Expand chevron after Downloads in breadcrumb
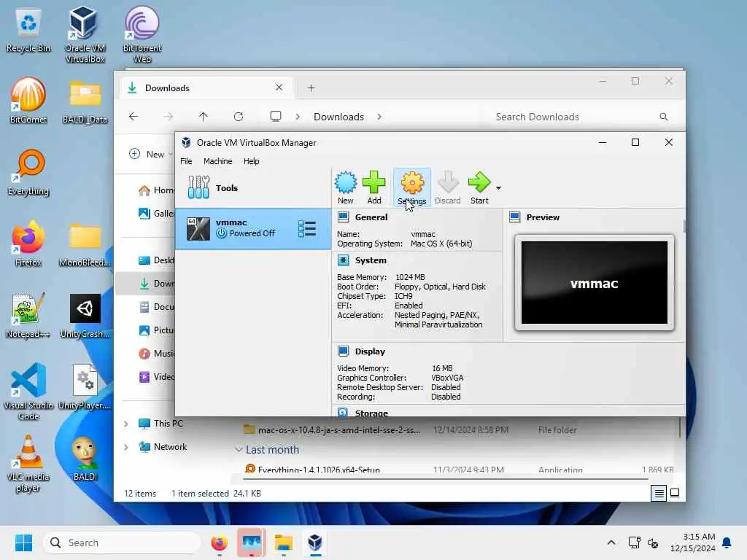 click(379, 117)
